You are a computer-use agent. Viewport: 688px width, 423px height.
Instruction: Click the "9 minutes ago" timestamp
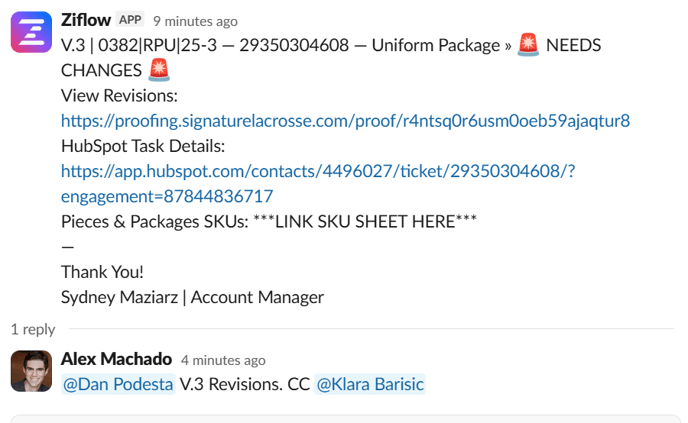coord(196,21)
